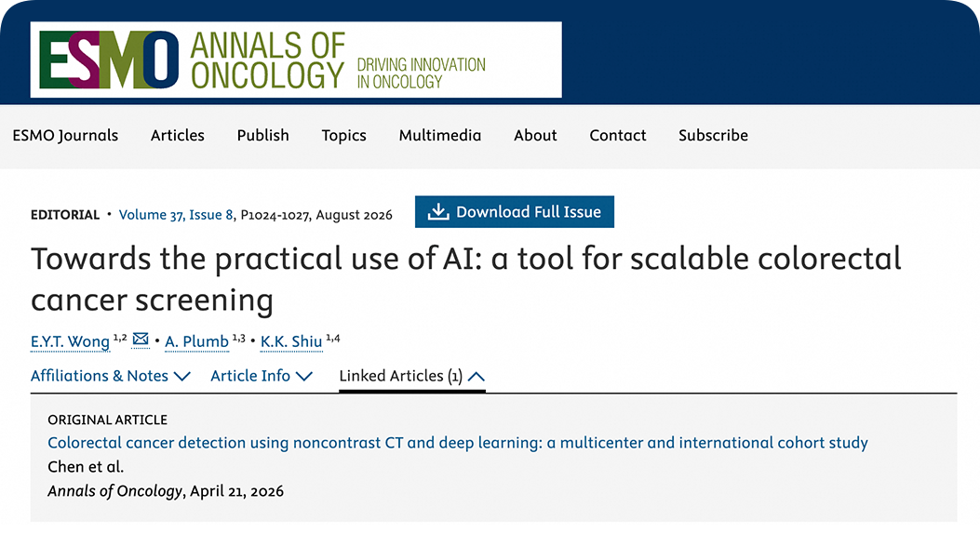Open author A. Plumb's link

click(x=197, y=341)
